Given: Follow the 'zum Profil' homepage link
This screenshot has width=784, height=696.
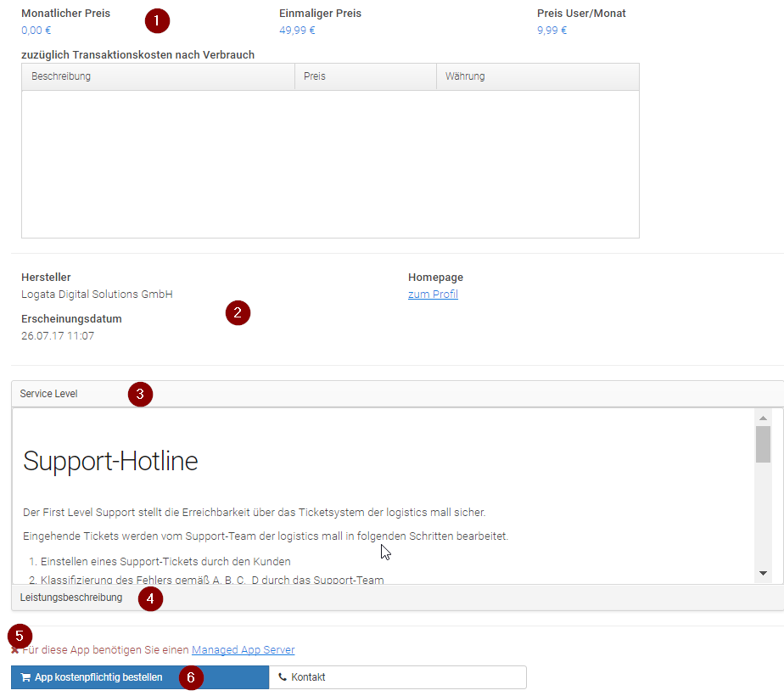Looking at the screenshot, I should click(x=433, y=294).
